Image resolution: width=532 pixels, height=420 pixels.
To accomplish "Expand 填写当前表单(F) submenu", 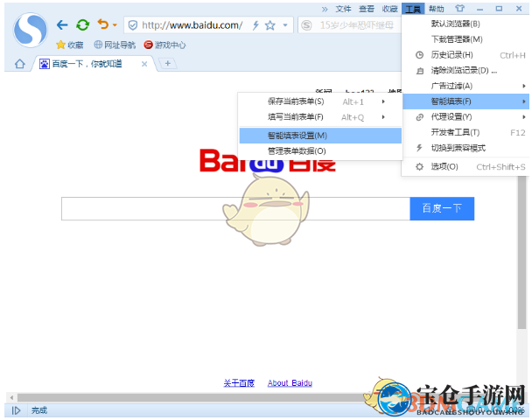I will pos(320,117).
